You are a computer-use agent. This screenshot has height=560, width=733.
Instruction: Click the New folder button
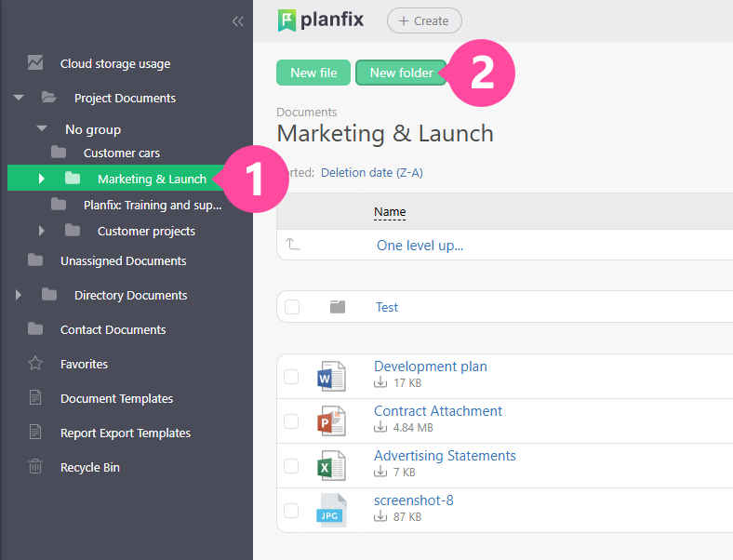pos(401,73)
